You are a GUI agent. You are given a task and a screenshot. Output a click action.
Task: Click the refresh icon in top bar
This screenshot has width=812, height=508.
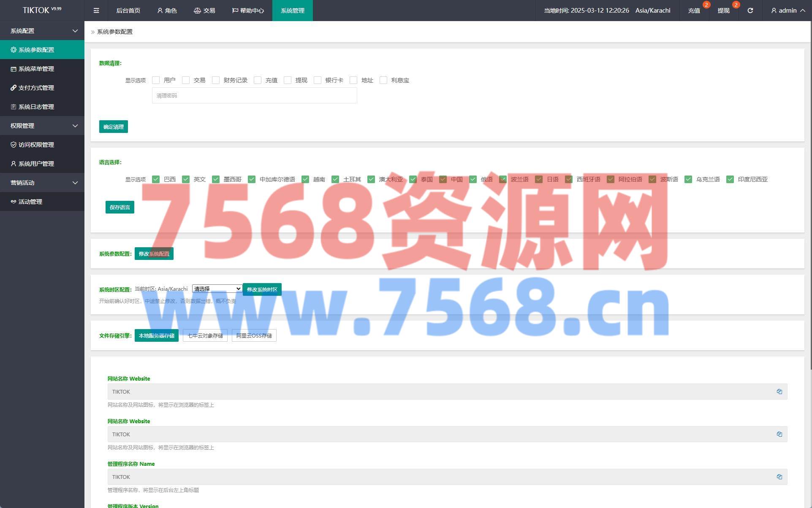pos(750,11)
